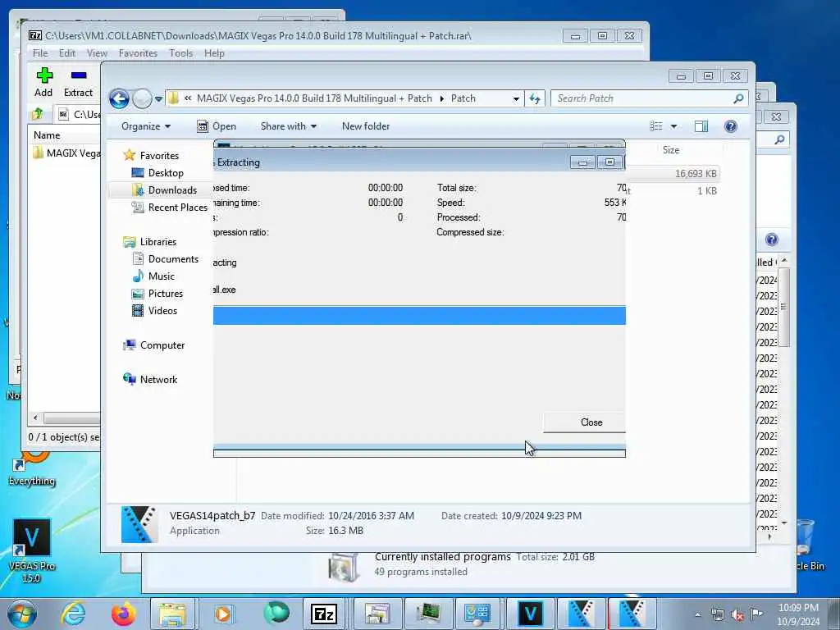The height and width of the screenshot is (630, 840).
Task: Click the 16,693 KB file size entry
Action: pyautogui.click(x=696, y=174)
